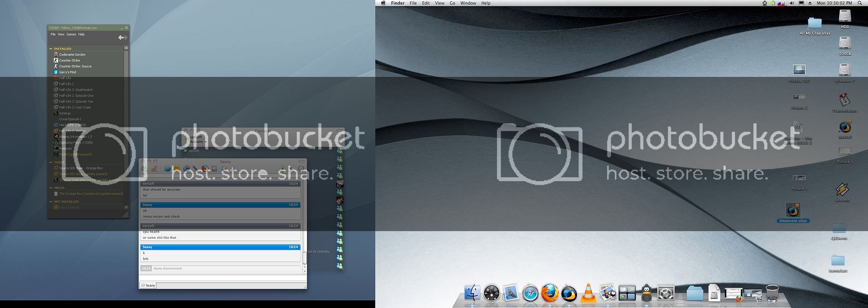Screen dimensions: 868x308
Task: Click the emoticon smiley in chat toolbar
Action: click(177, 169)
